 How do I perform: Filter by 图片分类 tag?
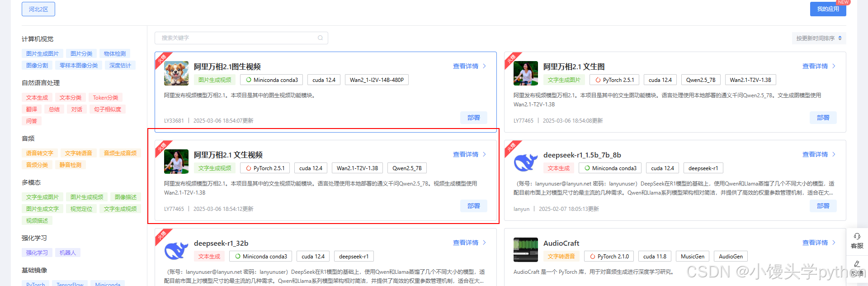pos(81,53)
